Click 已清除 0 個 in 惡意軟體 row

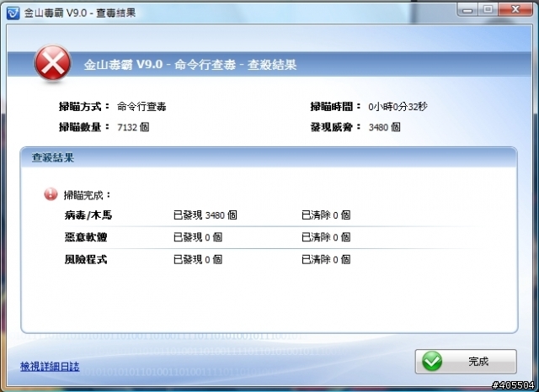click(326, 237)
